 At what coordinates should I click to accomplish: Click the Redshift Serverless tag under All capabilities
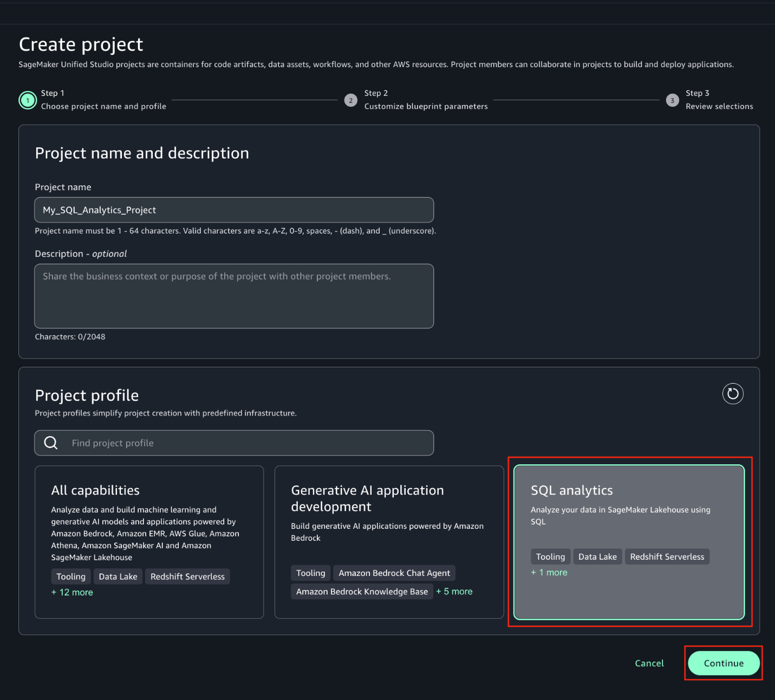coord(187,576)
